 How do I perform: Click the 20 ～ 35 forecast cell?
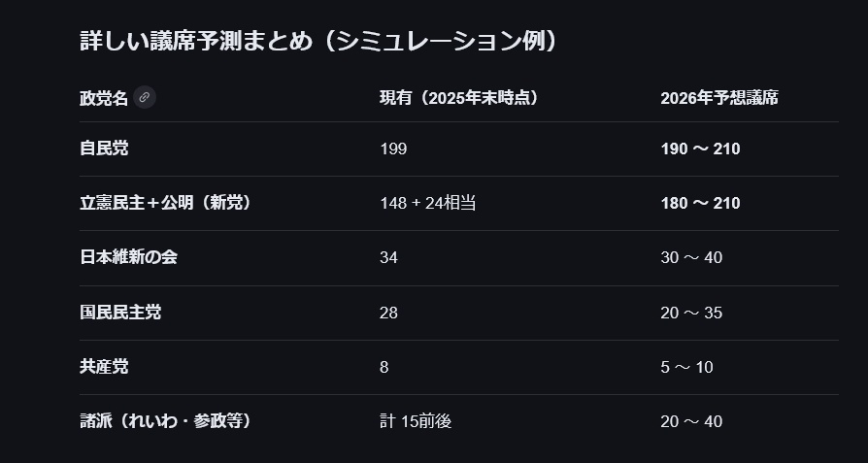[x=691, y=313]
